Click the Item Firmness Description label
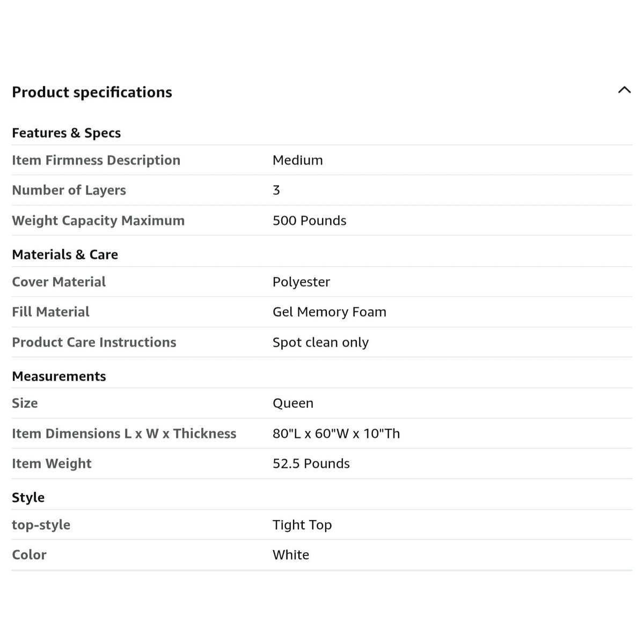This screenshot has width=644, height=644. 96,160
